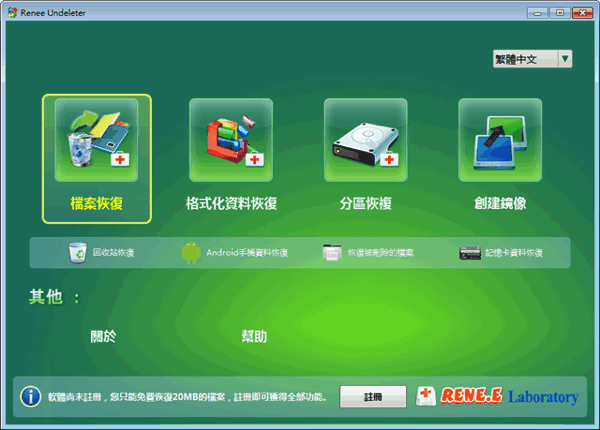The height and width of the screenshot is (430, 600).
Task: Minimize the Renee Undeleter window
Action: (x=537, y=13)
